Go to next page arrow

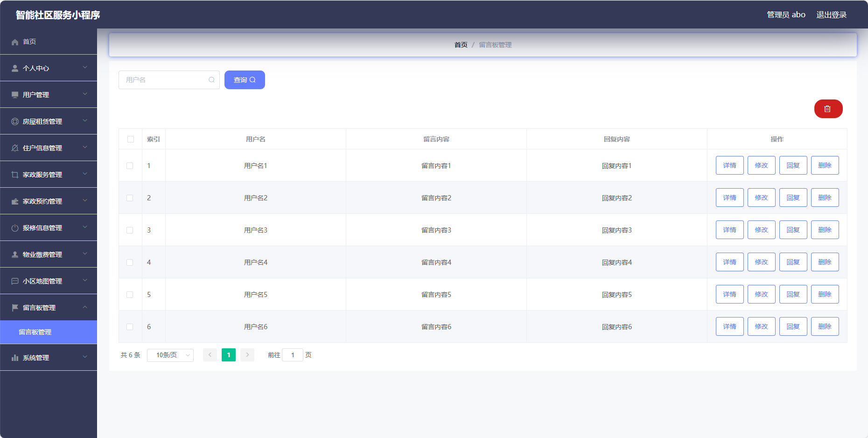coord(247,355)
